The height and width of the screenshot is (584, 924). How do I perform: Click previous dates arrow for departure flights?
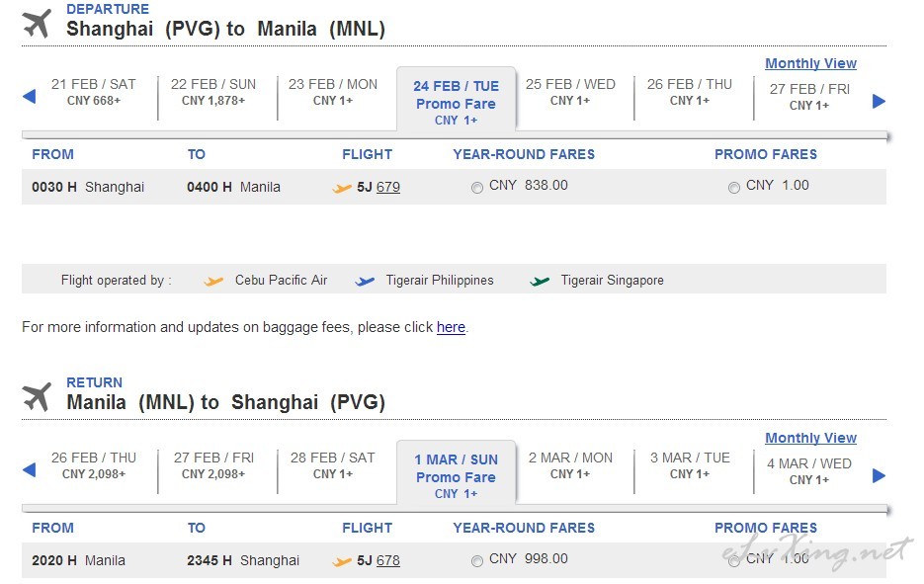point(29,97)
